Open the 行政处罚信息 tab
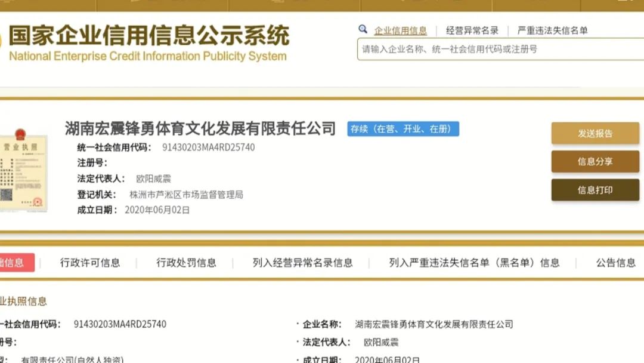The height and width of the screenshot is (363, 644). 186,263
